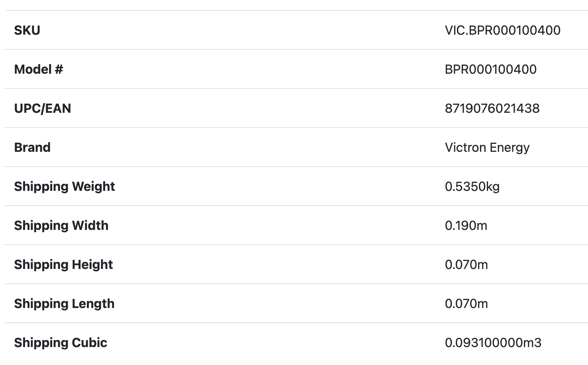This screenshot has height=365, width=588.
Task: Click the Model # label
Action: coord(39,69)
